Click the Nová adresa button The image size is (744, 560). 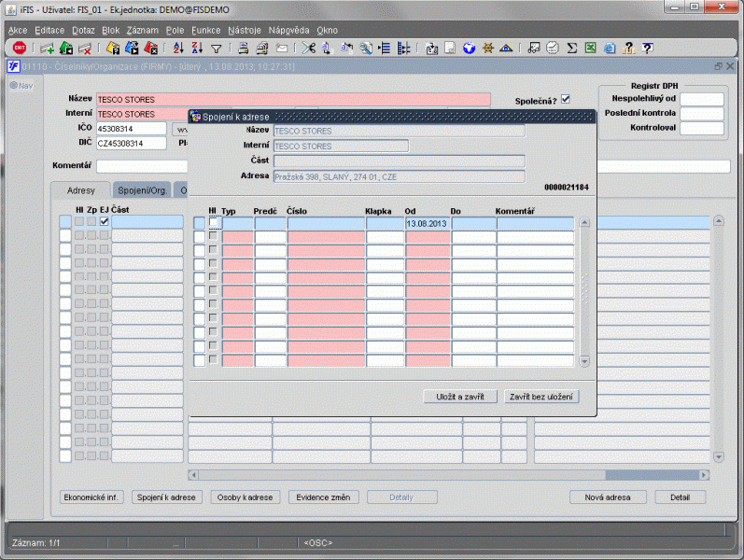coord(609,497)
